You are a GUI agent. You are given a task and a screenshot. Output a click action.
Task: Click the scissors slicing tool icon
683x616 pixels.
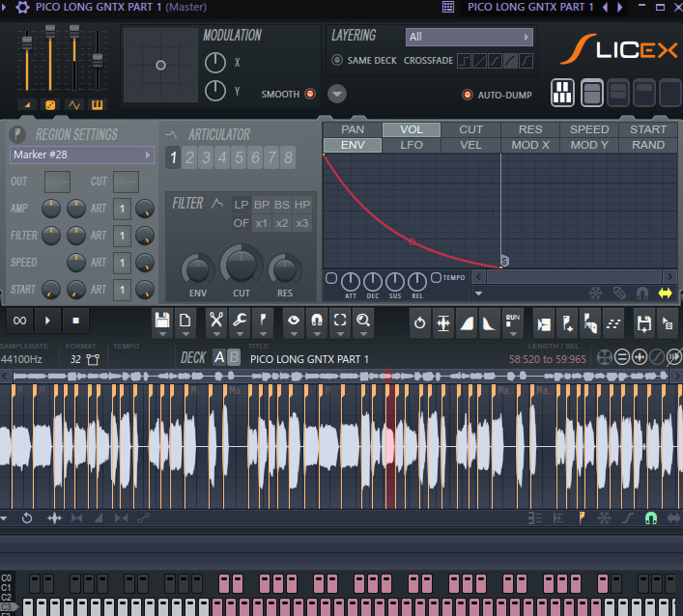point(216,320)
